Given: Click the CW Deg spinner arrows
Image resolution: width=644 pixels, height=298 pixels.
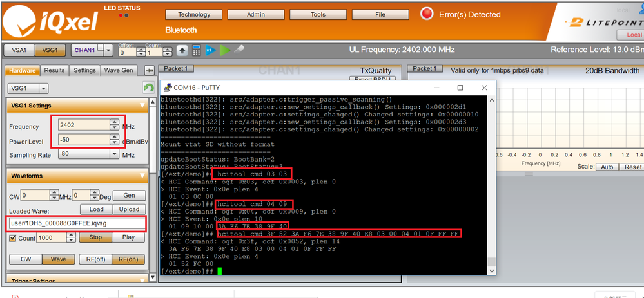Looking at the screenshot, I should (x=95, y=196).
